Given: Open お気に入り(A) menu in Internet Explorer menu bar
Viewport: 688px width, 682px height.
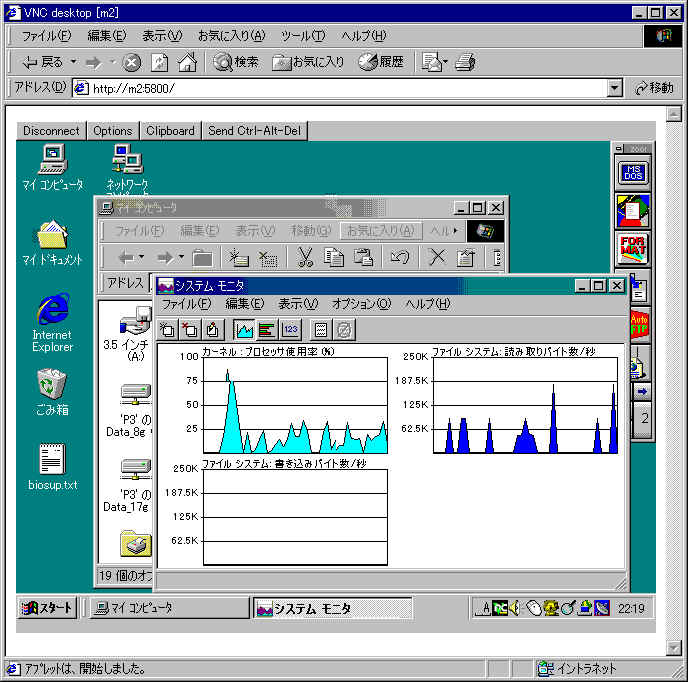Looking at the screenshot, I should click(231, 36).
